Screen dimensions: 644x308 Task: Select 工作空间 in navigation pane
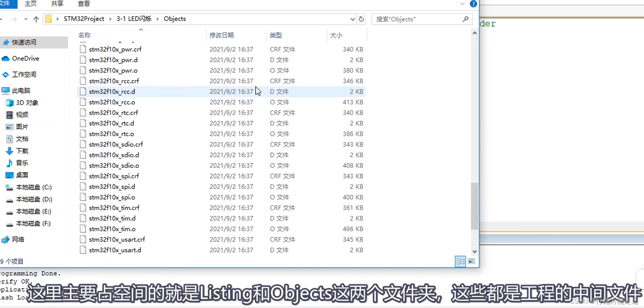tap(24, 74)
